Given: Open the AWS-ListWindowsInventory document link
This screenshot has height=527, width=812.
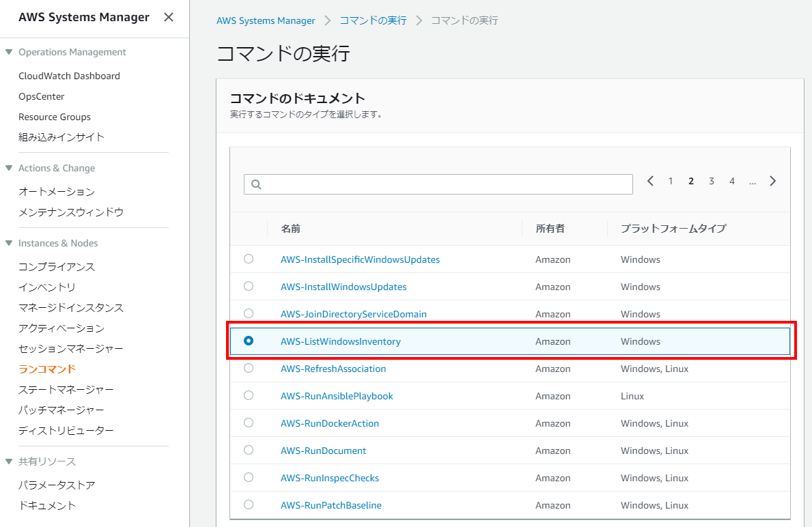Looking at the screenshot, I should pos(341,341).
